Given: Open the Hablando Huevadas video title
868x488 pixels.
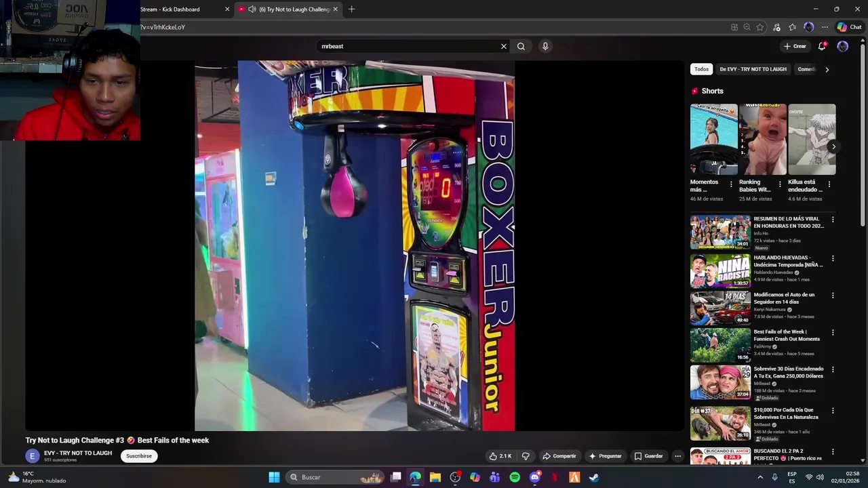Looking at the screenshot, I should (x=788, y=261).
